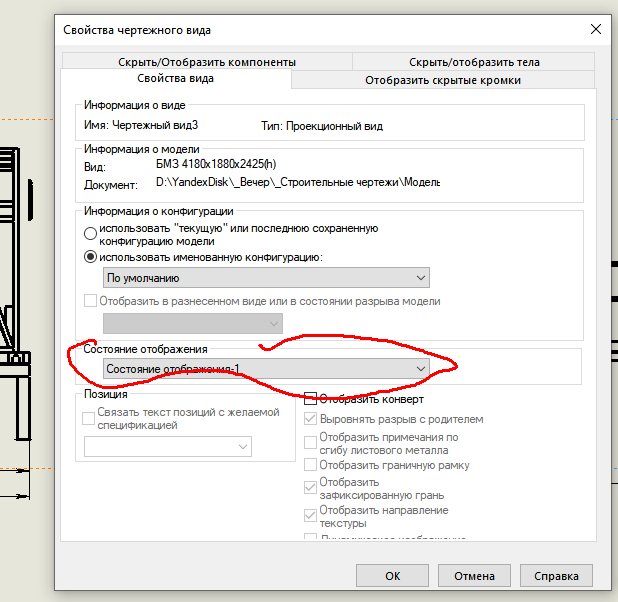Confirm the dialog with the OK button
Image resolution: width=618 pixels, height=602 pixels.
click(x=393, y=576)
